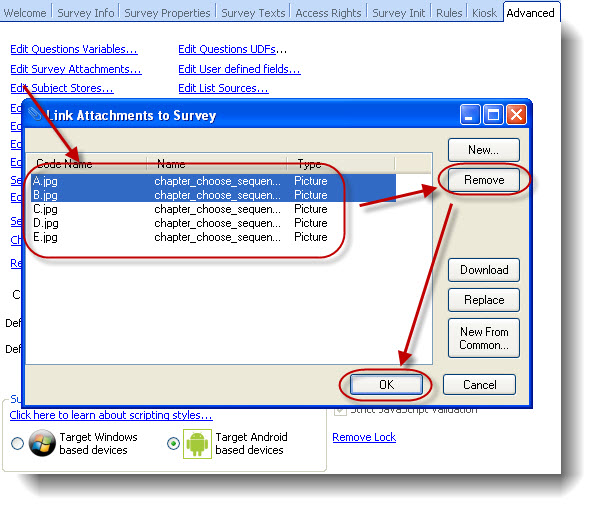Screen dimensions: 601x514
Task: Click learn about scripting styles link
Action: tap(111, 415)
